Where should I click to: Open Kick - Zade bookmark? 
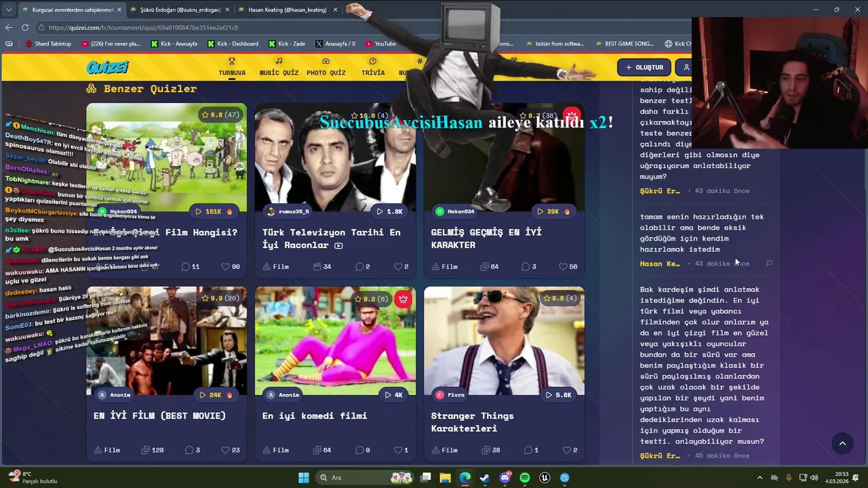pos(287,43)
